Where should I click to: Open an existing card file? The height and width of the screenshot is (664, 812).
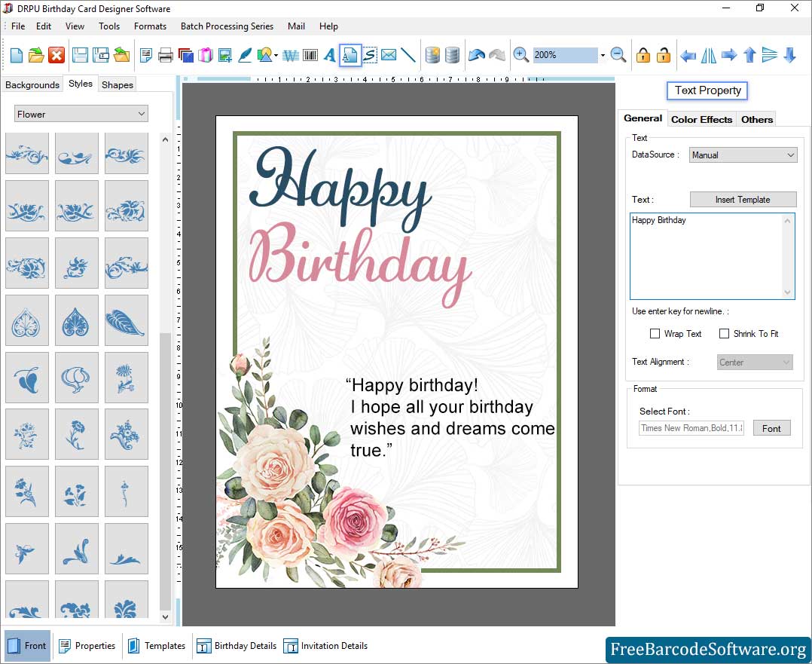click(x=35, y=55)
